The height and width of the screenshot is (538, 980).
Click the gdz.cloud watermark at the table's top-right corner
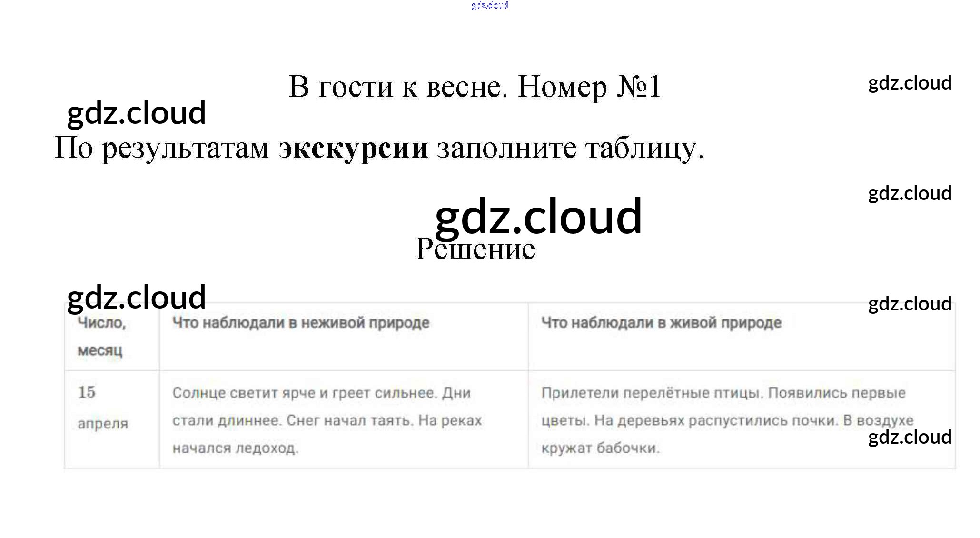910,304
